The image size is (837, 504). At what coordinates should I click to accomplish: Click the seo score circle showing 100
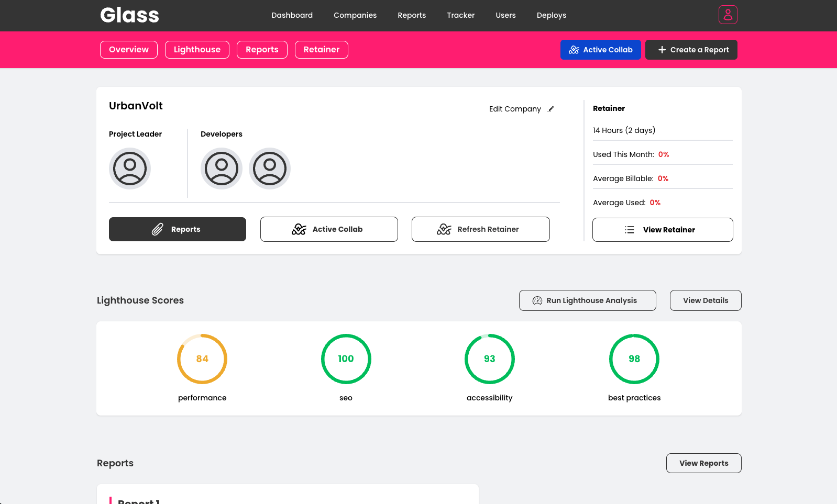point(346,359)
